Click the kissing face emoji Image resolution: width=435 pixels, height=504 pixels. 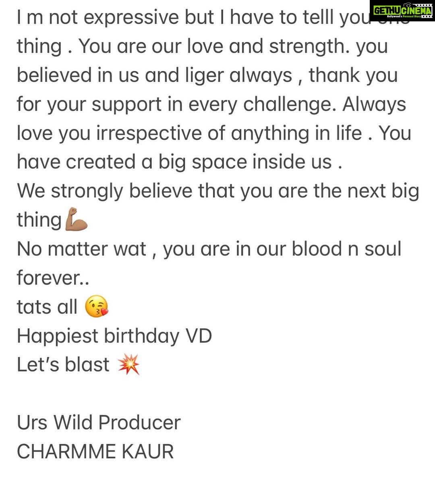[97, 306]
